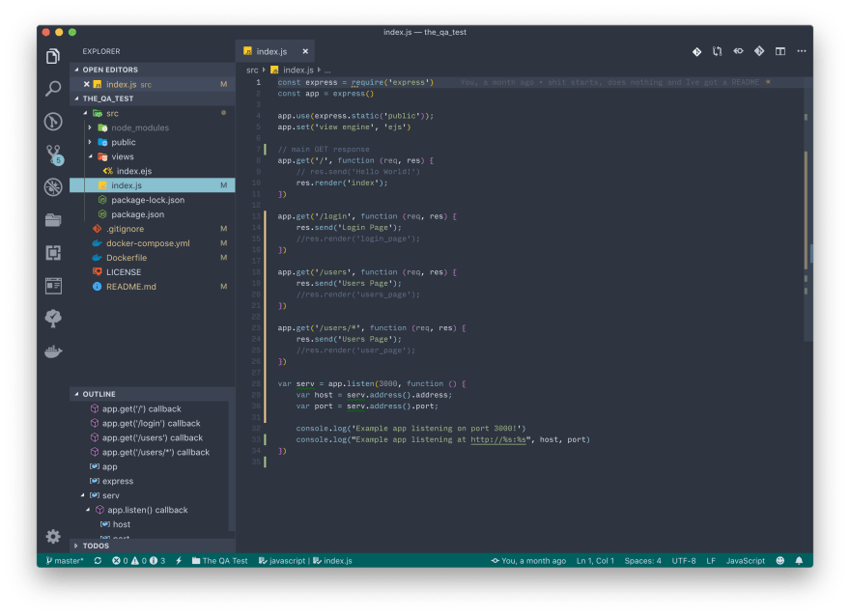The image size is (850, 616).
Task: Click the compare changes icon in the editor toolbar
Action: [717, 51]
